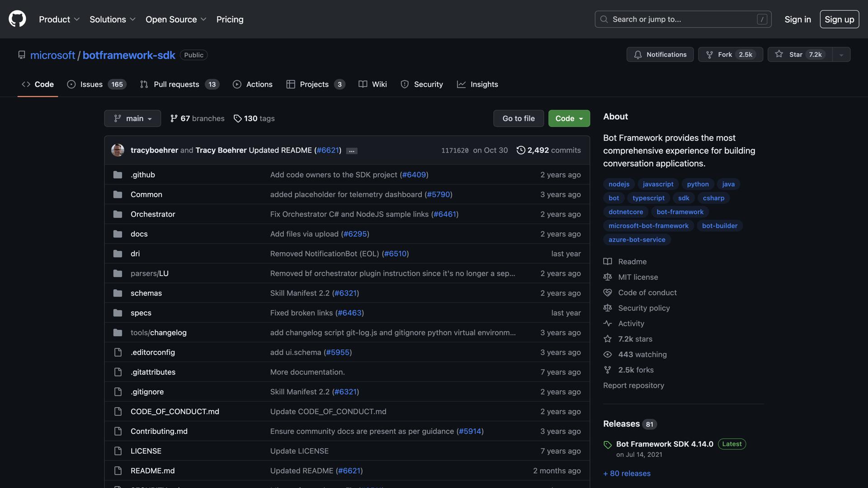This screenshot has width=868, height=488.
Task: Click the Sign up button
Action: tap(839, 19)
